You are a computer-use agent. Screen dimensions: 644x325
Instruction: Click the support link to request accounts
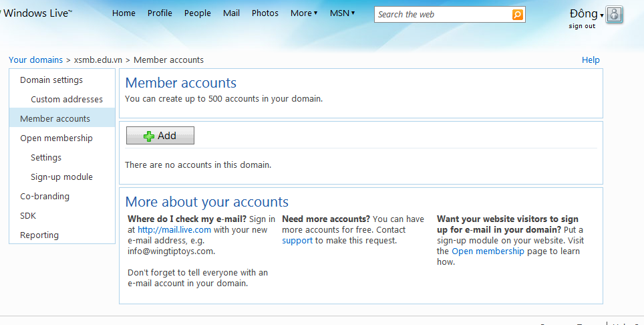click(297, 240)
